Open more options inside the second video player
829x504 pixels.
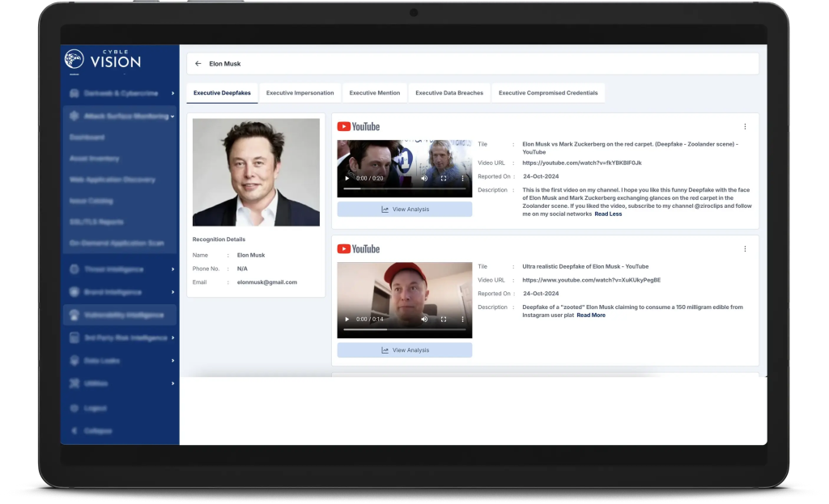pos(462,319)
